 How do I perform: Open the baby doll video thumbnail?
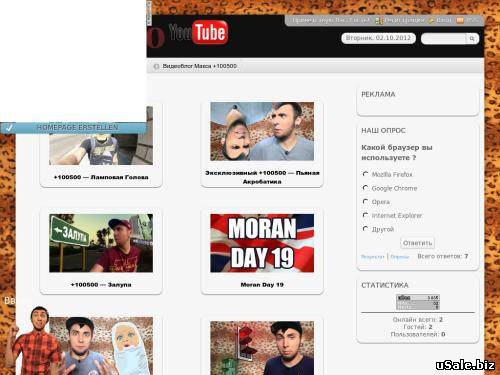(101, 346)
